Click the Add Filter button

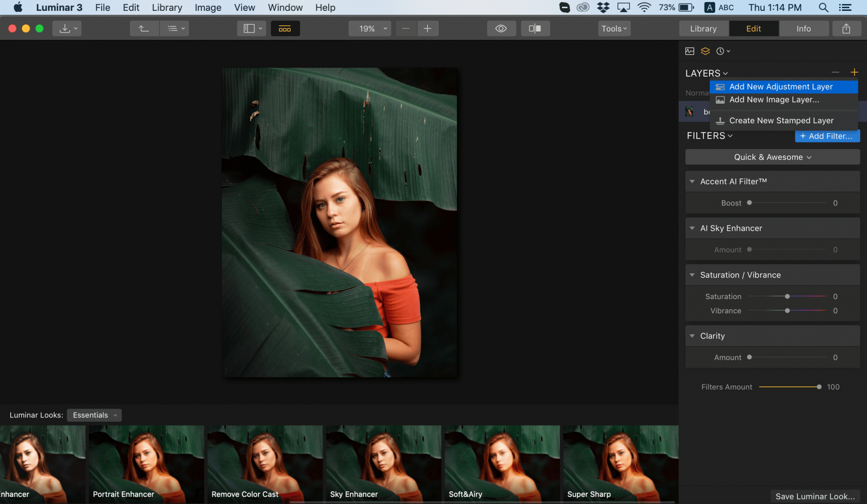827,136
